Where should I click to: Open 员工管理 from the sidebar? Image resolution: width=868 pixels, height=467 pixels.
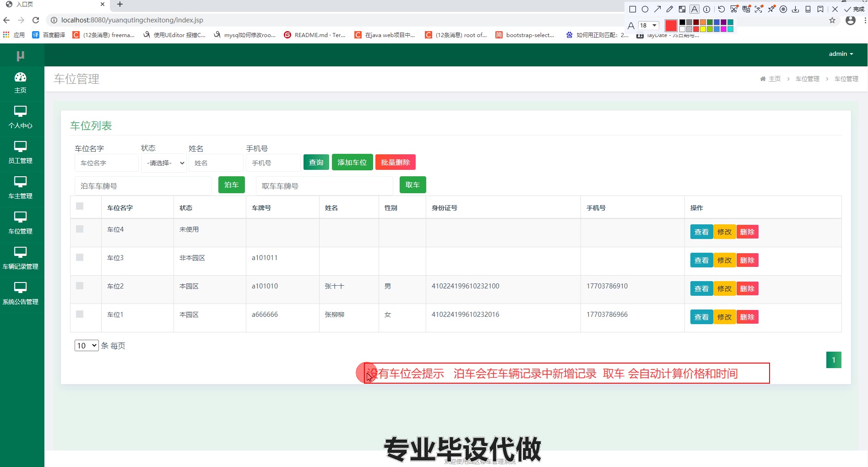point(21,152)
